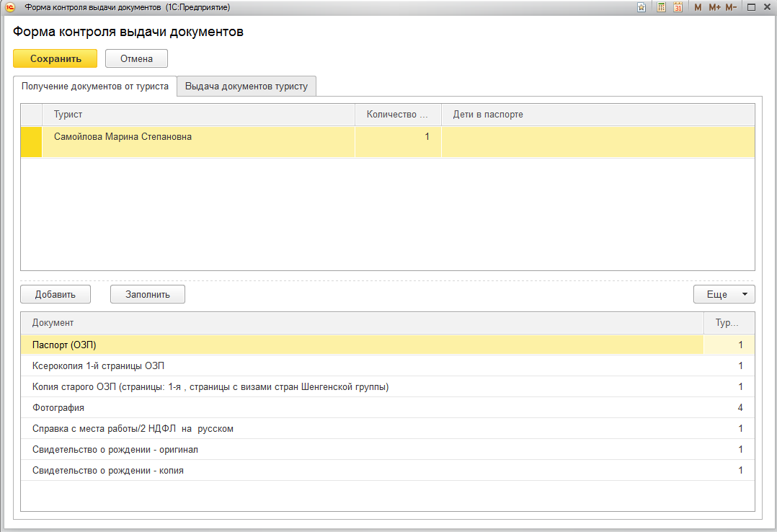Select the Фотография document row

388,407
